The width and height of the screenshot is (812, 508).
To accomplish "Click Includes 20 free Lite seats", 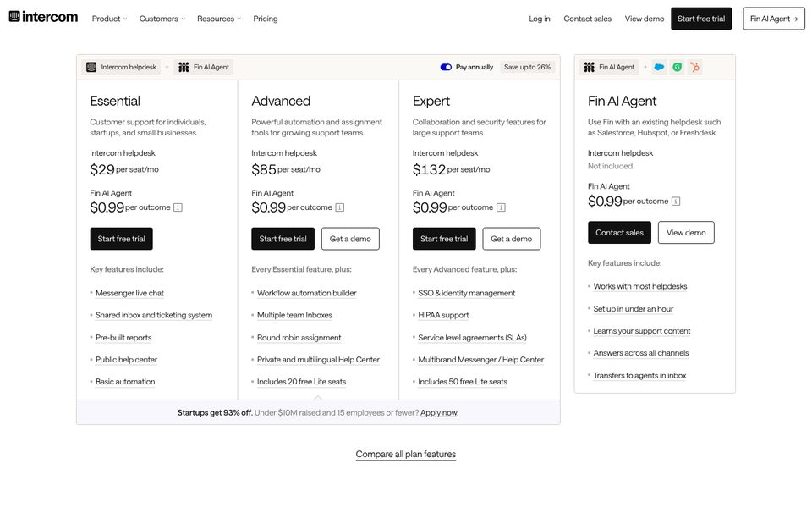I will [301, 382].
